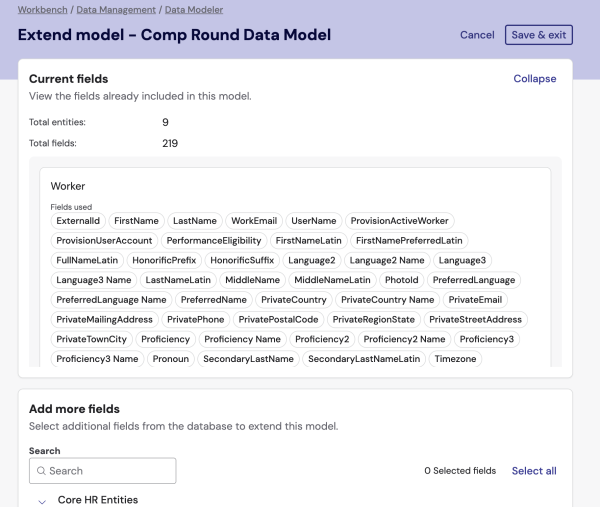This screenshot has width=600, height=507.
Task: Click the search magnifier icon
Action: tap(40, 471)
